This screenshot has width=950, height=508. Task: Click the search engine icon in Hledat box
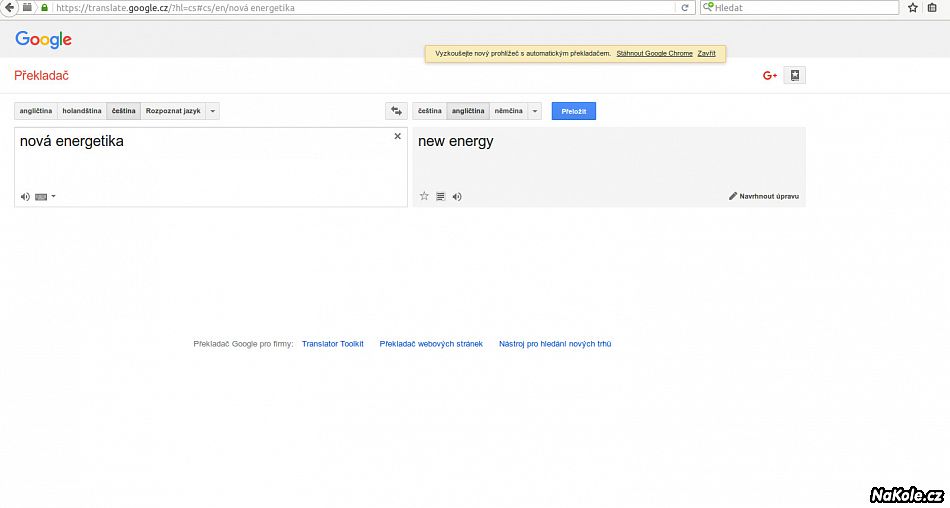[x=708, y=7]
